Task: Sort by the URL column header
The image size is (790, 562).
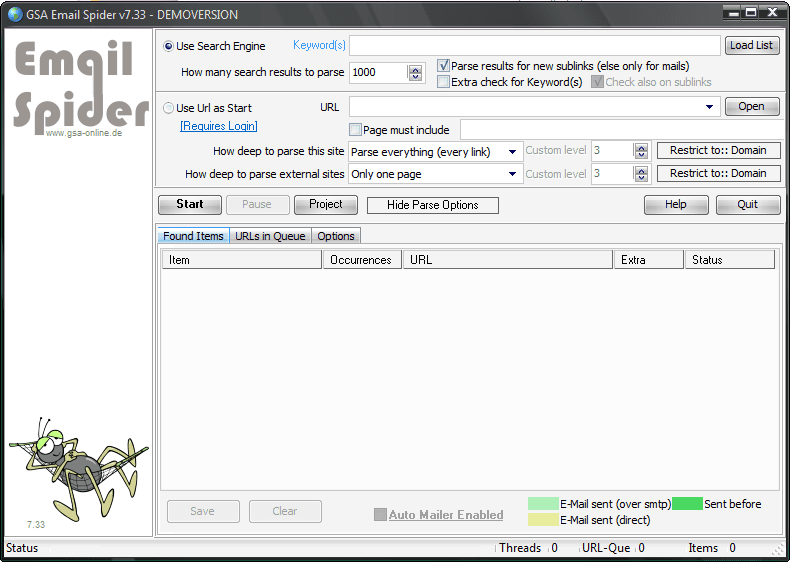Action: click(508, 260)
